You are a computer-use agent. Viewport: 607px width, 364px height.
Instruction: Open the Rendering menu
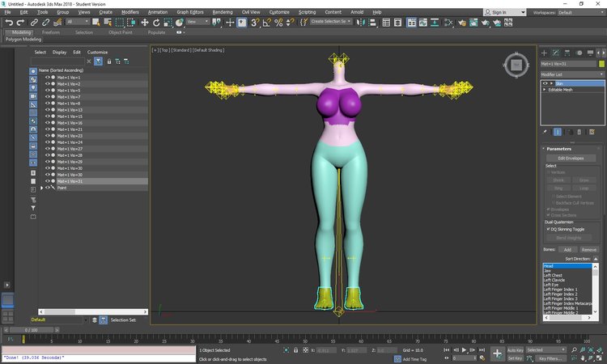click(x=223, y=12)
